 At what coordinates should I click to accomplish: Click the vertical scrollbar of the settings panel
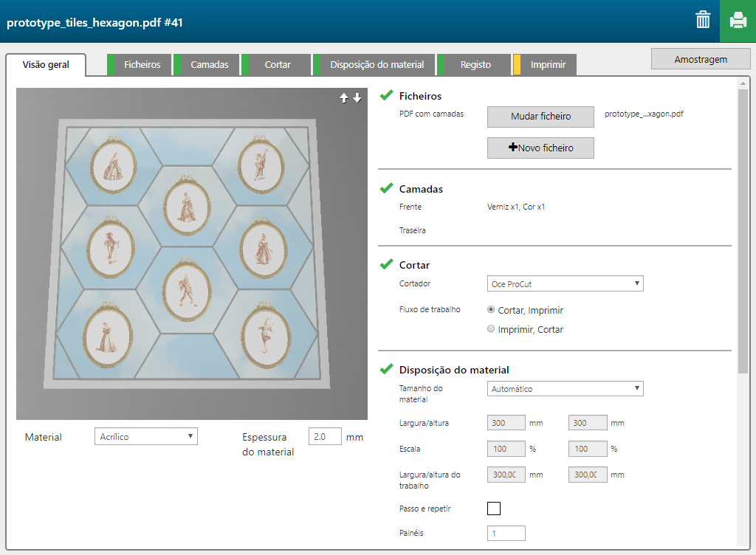click(x=743, y=231)
